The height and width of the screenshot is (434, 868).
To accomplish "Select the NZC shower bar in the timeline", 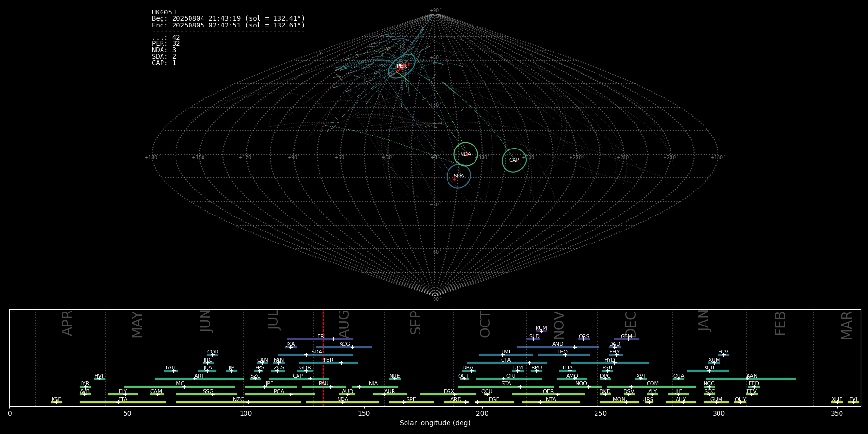I will point(239,402).
